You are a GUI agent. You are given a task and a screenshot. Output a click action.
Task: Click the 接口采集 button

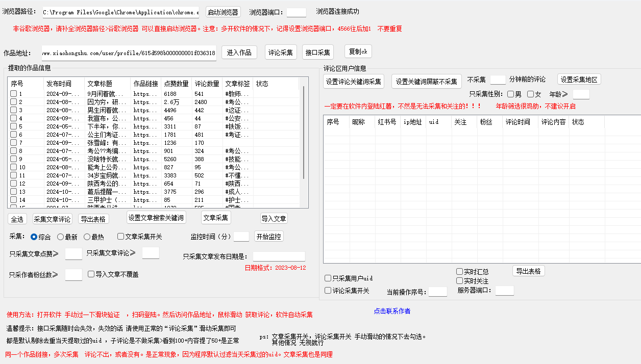coord(317,53)
